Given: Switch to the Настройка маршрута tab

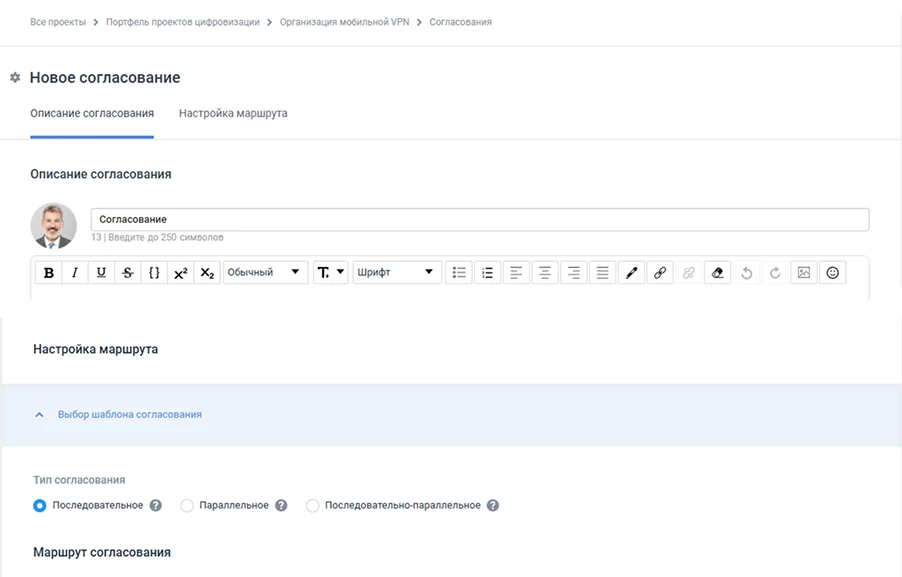Looking at the screenshot, I should (x=233, y=113).
